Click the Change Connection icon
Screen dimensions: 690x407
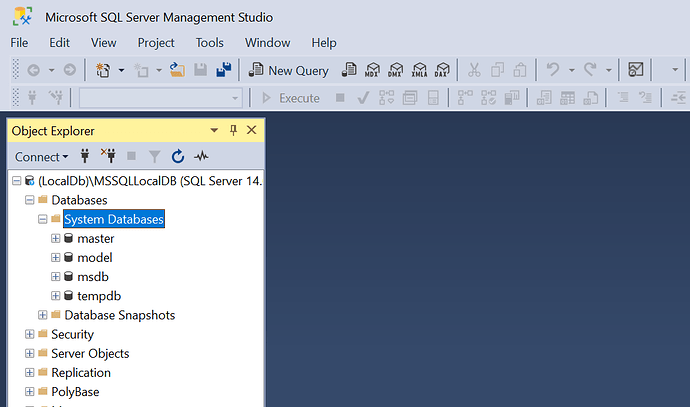tap(56, 97)
